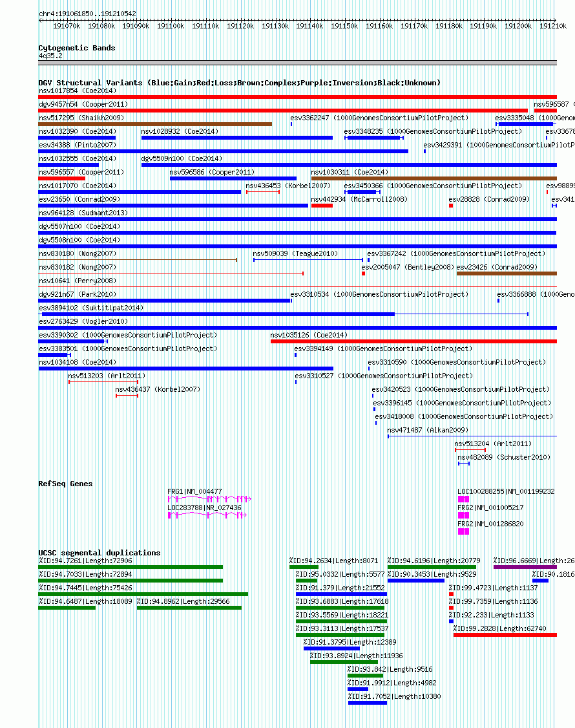Select variant nsv1032390 (Coe2014) label
This screenshot has height=728, width=575.
78,131
